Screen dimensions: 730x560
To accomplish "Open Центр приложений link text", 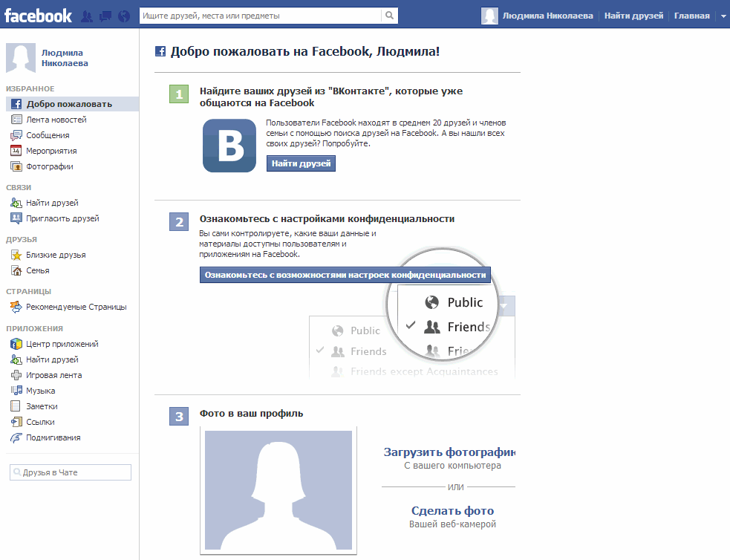I will tap(62, 344).
